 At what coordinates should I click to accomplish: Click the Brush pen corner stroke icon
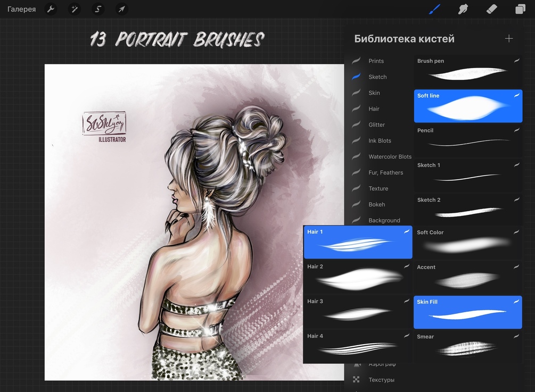click(x=516, y=60)
